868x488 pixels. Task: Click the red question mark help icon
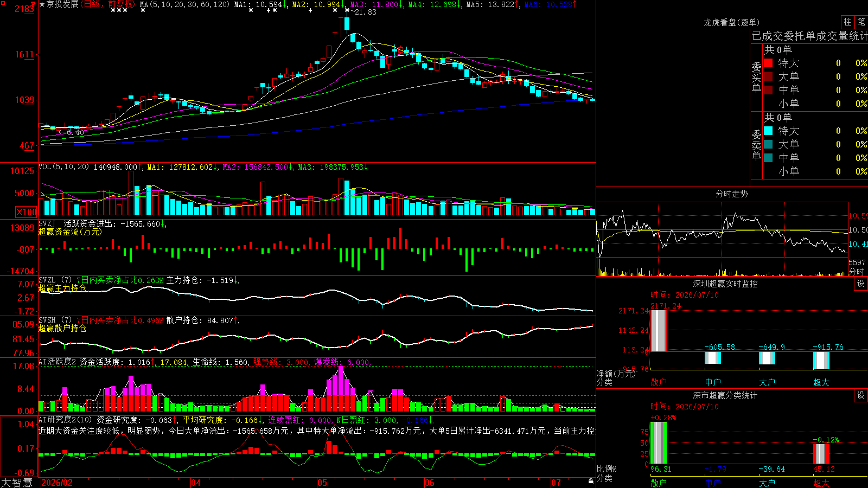point(34,4)
